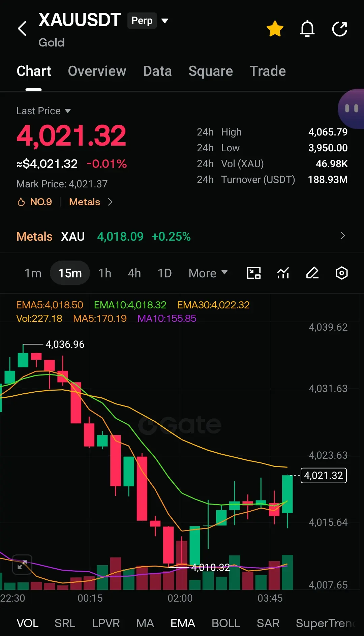Tap the current price tag 4,021.32 on chart
Image resolution: width=364 pixels, height=636 pixels.
pyautogui.click(x=324, y=476)
